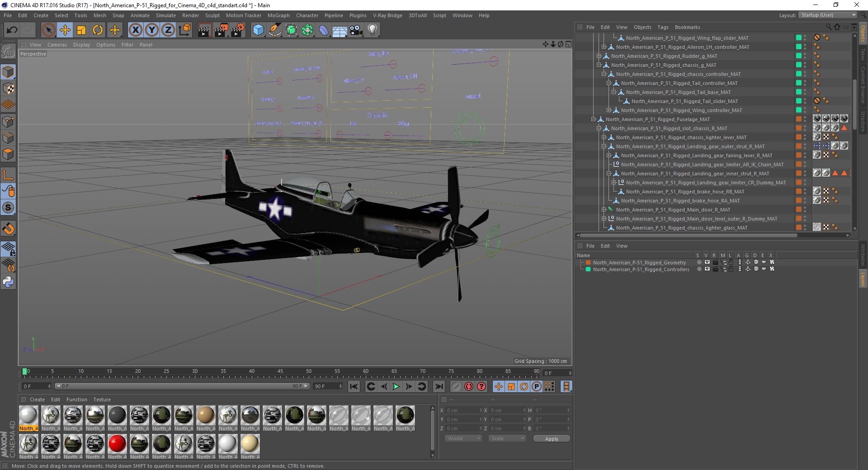Collapse Tail_controller_MAT node
The width and height of the screenshot is (868, 470).
[609, 83]
